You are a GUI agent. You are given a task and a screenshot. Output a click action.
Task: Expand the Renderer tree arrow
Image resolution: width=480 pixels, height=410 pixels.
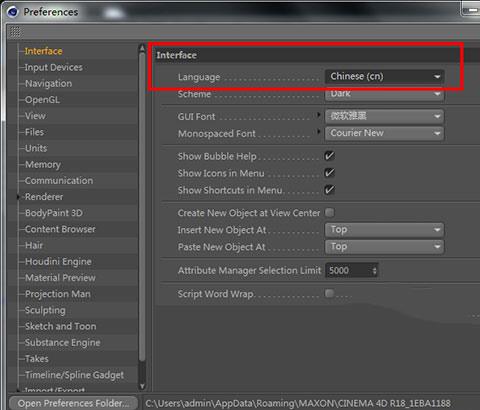(x=18, y=197)
